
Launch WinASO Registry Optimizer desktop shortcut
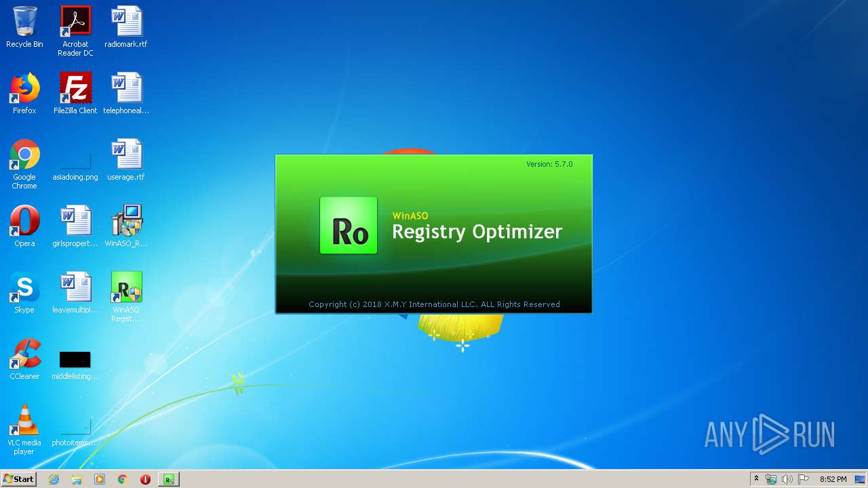(x=126, y=297)
